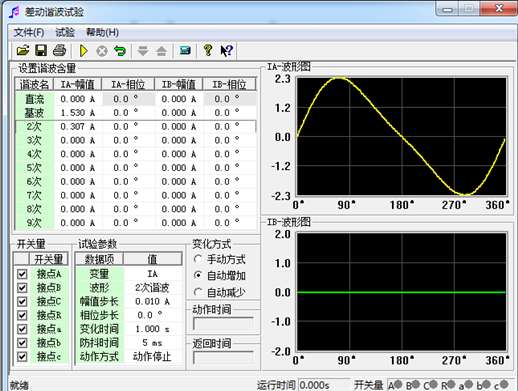Click the 2次 IA amplitude 0.307 A
This screenshot has height=391, width=518.
click(x=78, y=127)
